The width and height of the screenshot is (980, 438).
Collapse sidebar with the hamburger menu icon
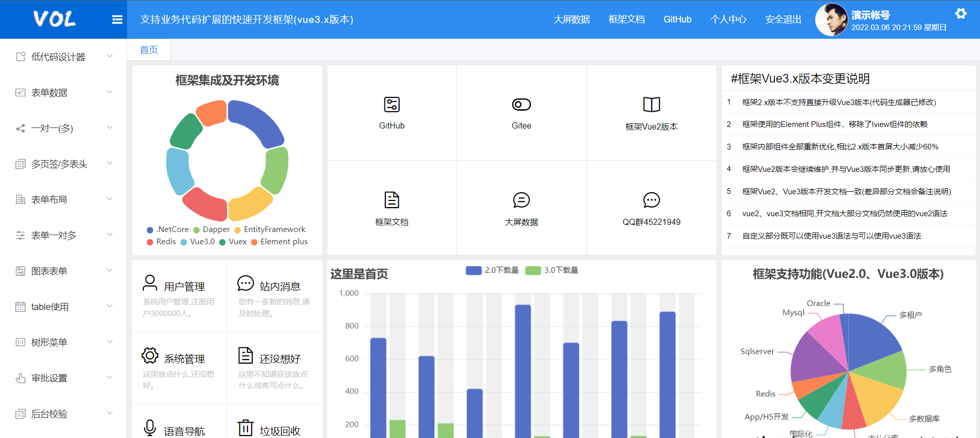[x=117, y=19]
